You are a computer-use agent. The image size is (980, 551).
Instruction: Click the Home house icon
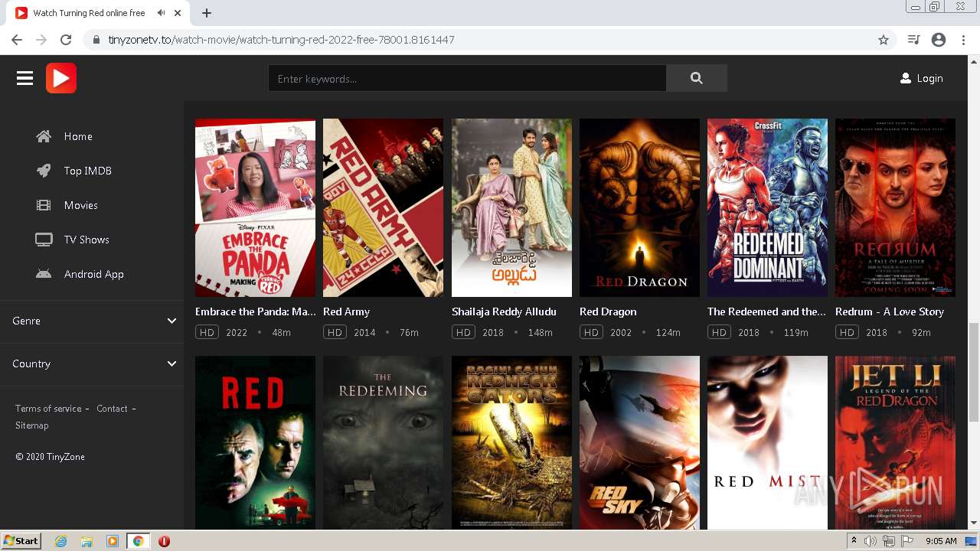[44, 136]
